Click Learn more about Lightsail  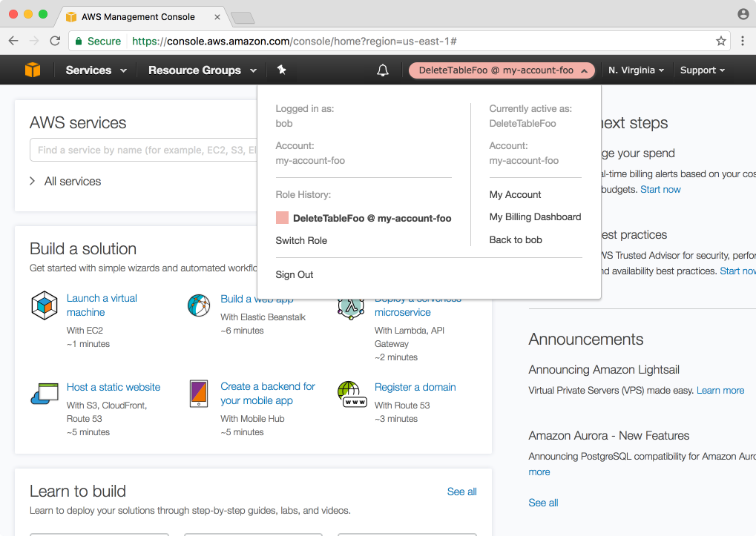[720, 390]
